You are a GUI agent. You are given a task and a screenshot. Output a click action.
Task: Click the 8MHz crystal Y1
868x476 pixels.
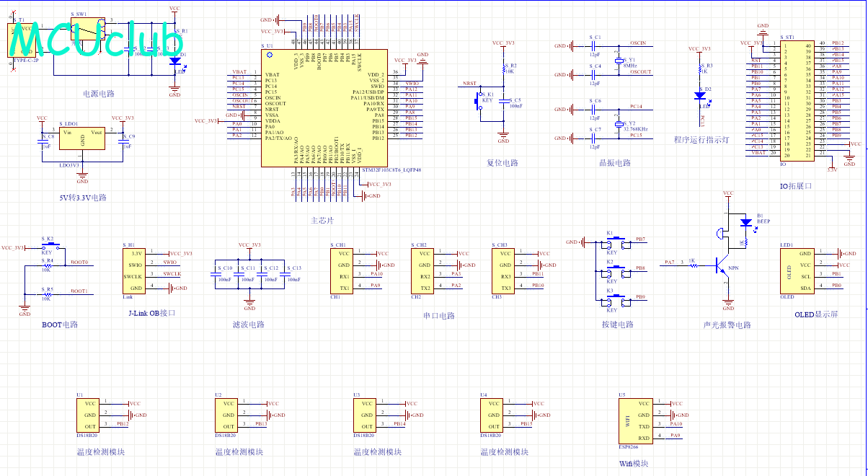click(x=618, y=61)
